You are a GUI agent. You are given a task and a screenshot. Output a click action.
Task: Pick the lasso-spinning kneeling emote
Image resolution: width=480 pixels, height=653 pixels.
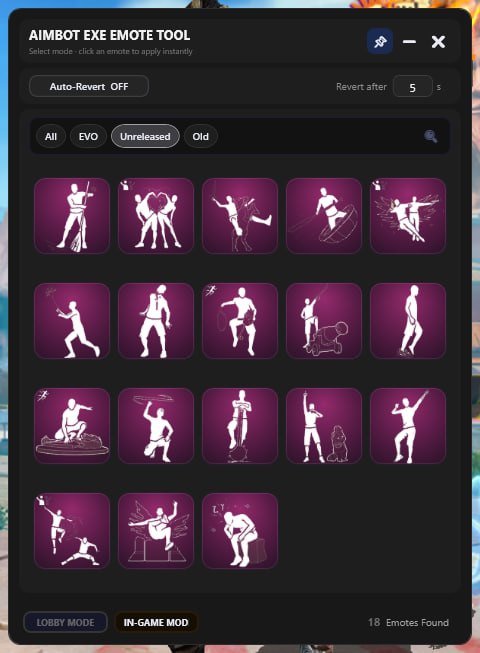coord(156,426)
